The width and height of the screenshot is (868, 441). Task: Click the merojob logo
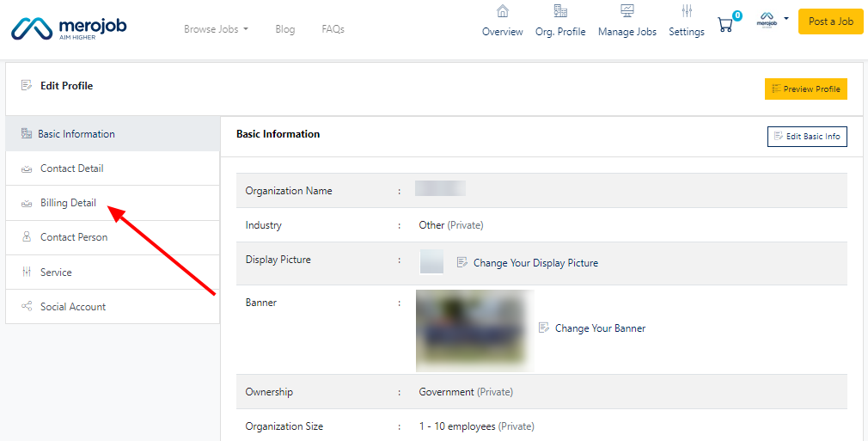pos(69,28)
